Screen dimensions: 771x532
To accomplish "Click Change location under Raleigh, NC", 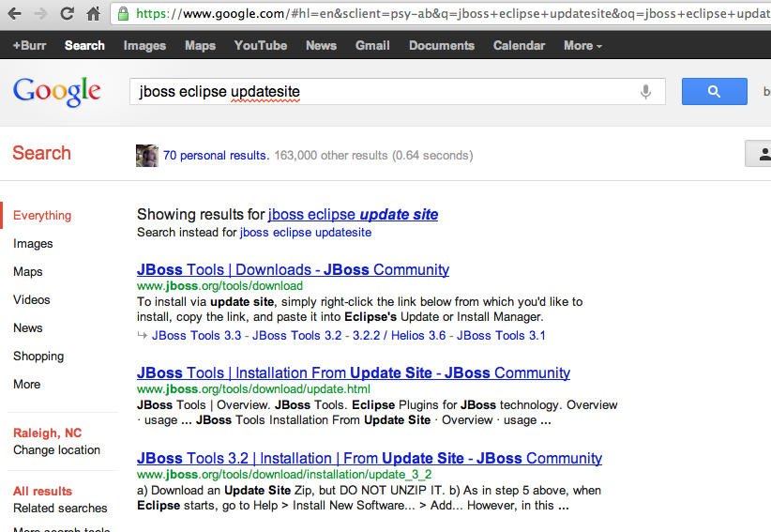I will (56, 449).
